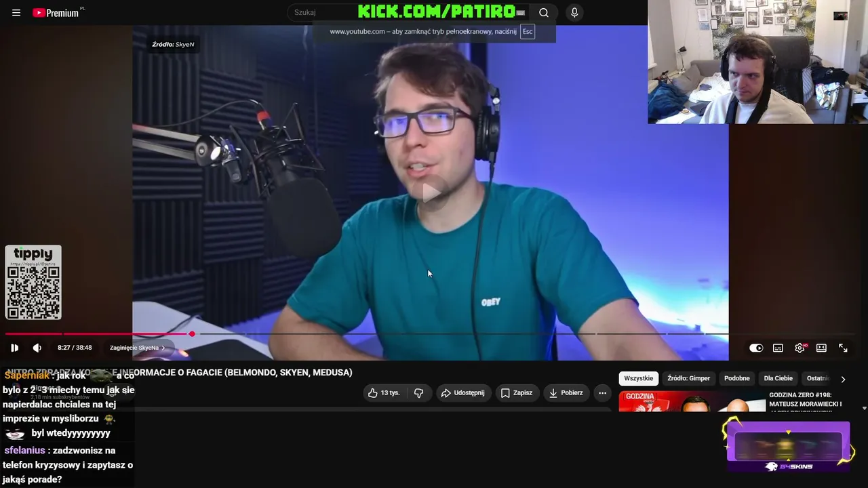
Task: Select the Wszystkie filter chip
Action: (639, 378)
